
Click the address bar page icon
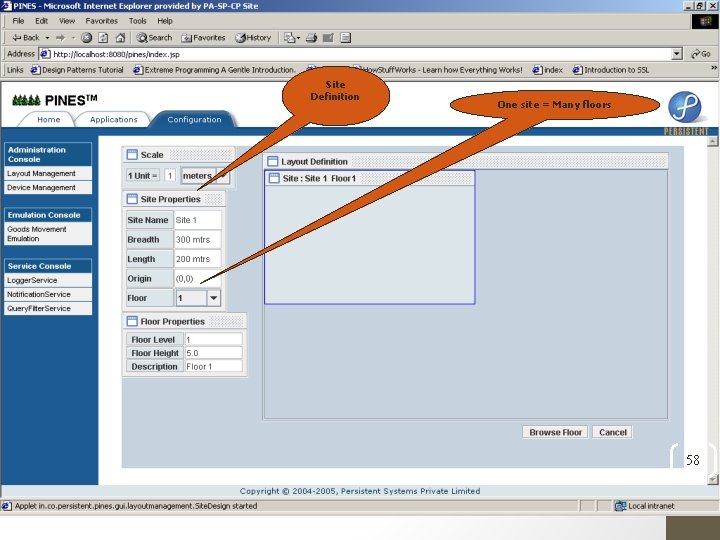[x=45, y=54]
